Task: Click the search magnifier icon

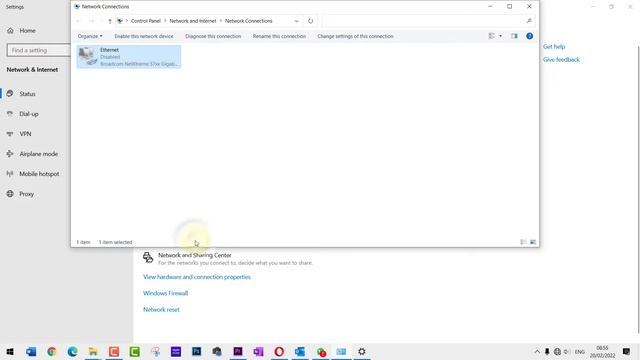Action: pyautogui.click(x=529, y=21)
